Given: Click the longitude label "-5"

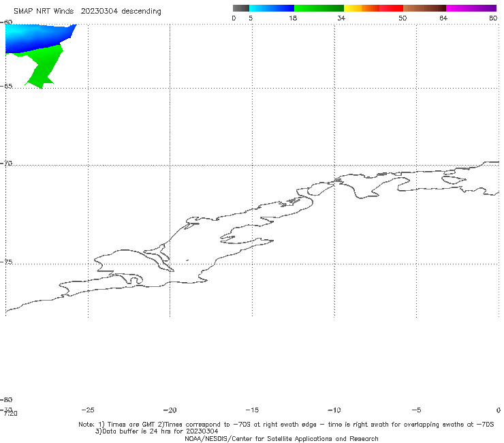Looking at the screenshot, I should (416, 410).
